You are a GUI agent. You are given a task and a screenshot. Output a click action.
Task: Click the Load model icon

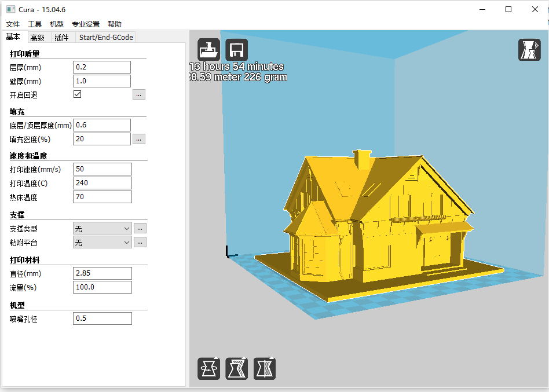click(x=209, y=50)
